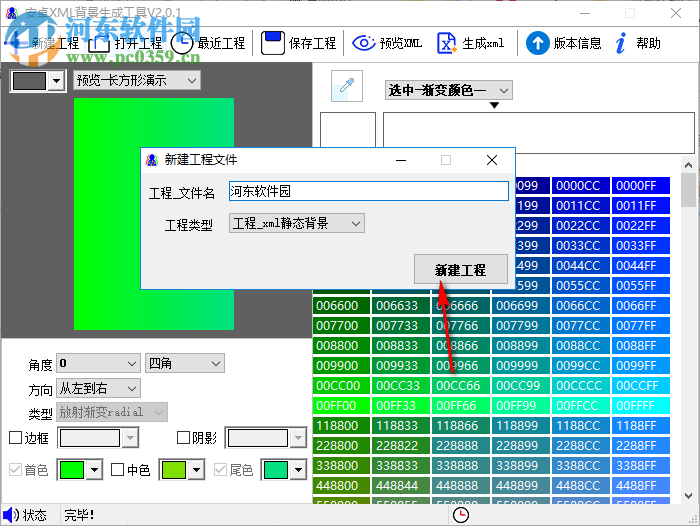This screenshot has height=526, width=700.
Task: Select the eyedropper color picker tool
Action: [x=347, y=86]
